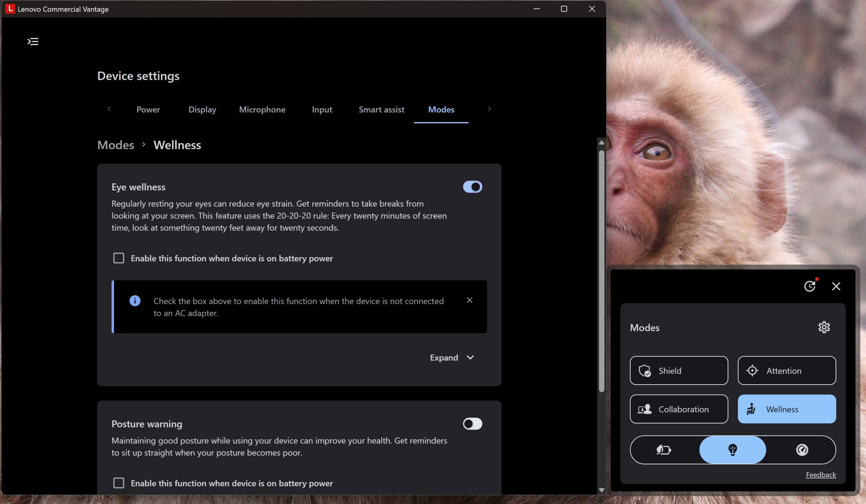This screenshot has height=504, width=866.
Task: Activate Shield mode
Action: coord(678,370)
